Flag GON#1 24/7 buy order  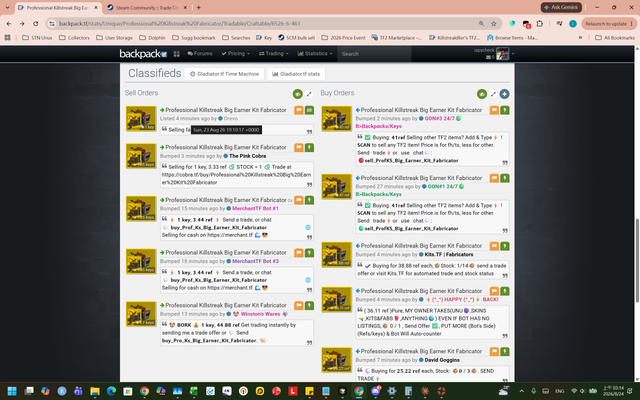click(494, 178)
